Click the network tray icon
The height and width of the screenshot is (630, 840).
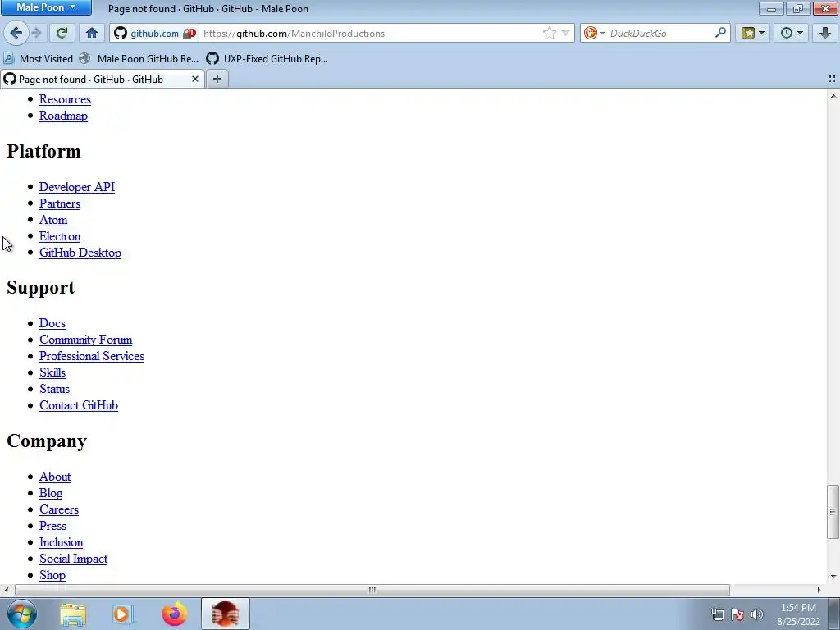coord(717,614)
